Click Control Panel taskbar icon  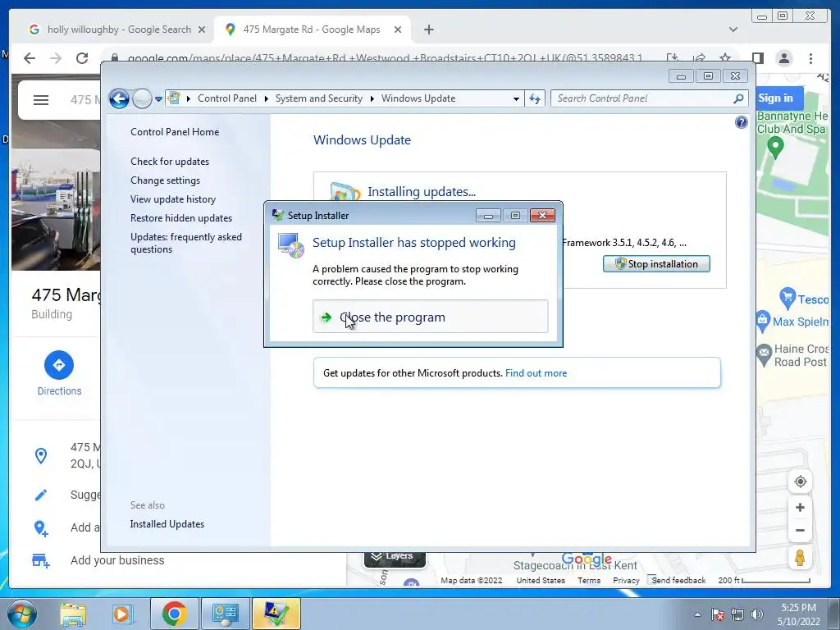tap(225, 614)
